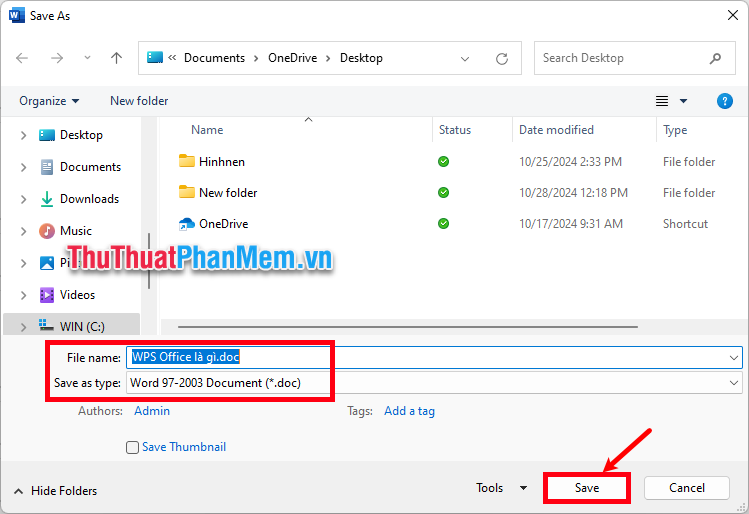Expand the address bar history dropdown
749x514 pixels.
click(x=465, y=59)
